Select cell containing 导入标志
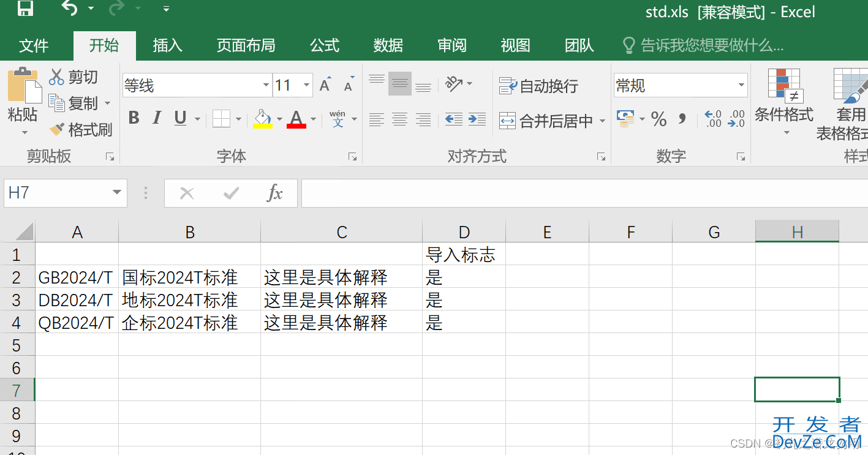 pyautogui.click(x=464, y=254)
